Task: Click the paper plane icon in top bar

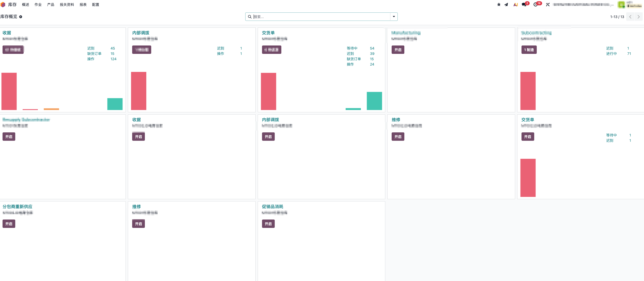Action: (506, 5)
